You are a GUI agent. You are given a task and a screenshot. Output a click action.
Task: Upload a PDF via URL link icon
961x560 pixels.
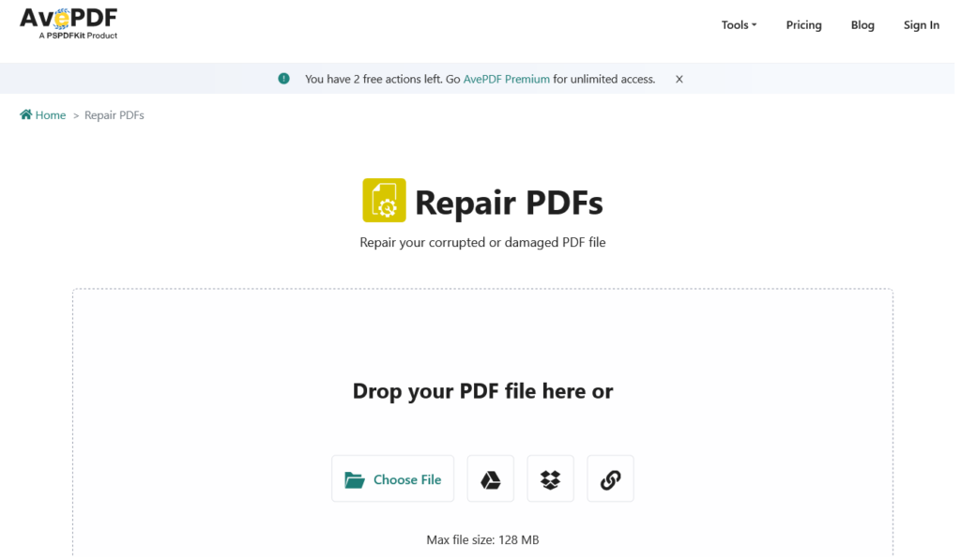tap(610, 478)
